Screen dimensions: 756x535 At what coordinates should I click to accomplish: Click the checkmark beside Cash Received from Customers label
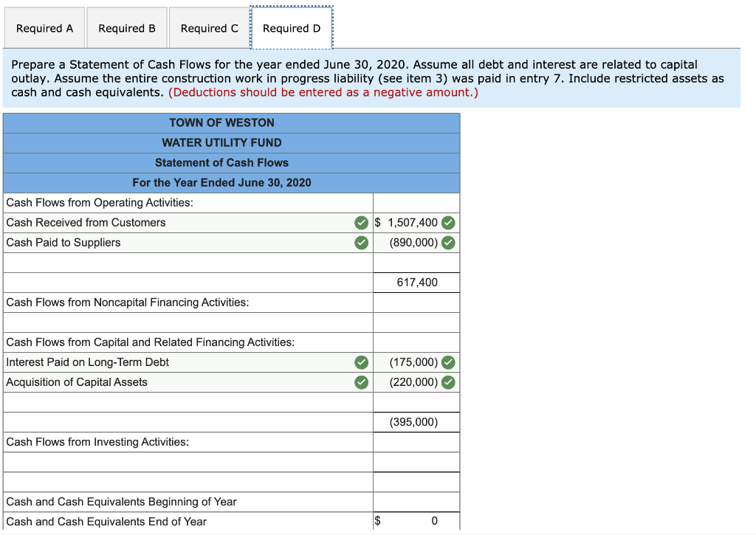click(x=361, y=222)
